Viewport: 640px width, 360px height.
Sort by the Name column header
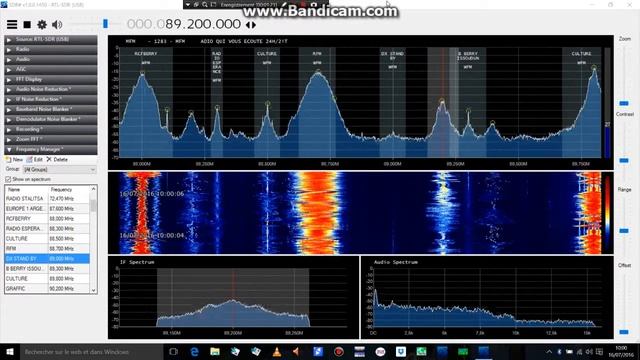[x=26, y=189]
